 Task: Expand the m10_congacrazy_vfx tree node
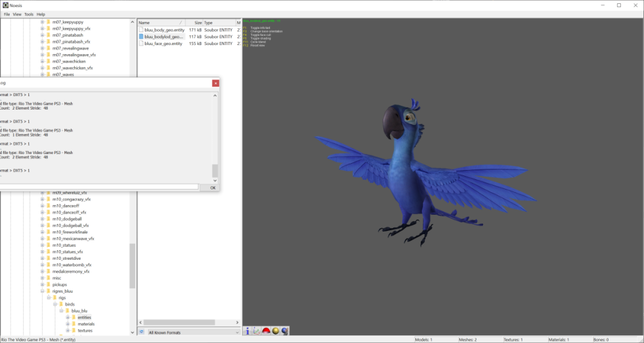pos(43,199)
